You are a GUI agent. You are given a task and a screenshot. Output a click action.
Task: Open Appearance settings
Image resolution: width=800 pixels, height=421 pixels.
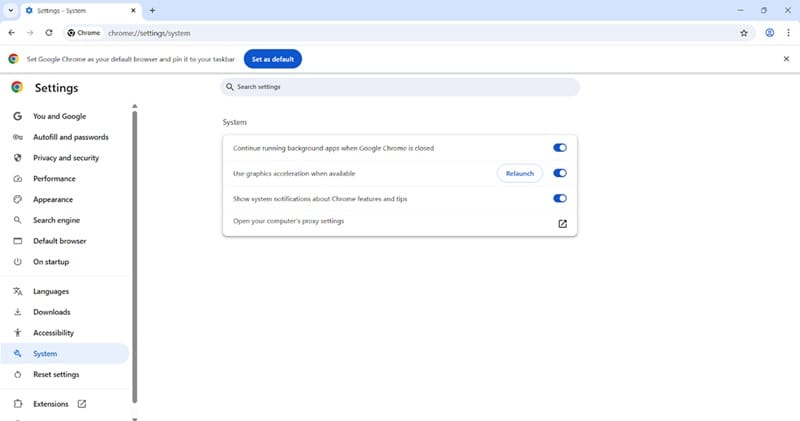pos(53,200)
